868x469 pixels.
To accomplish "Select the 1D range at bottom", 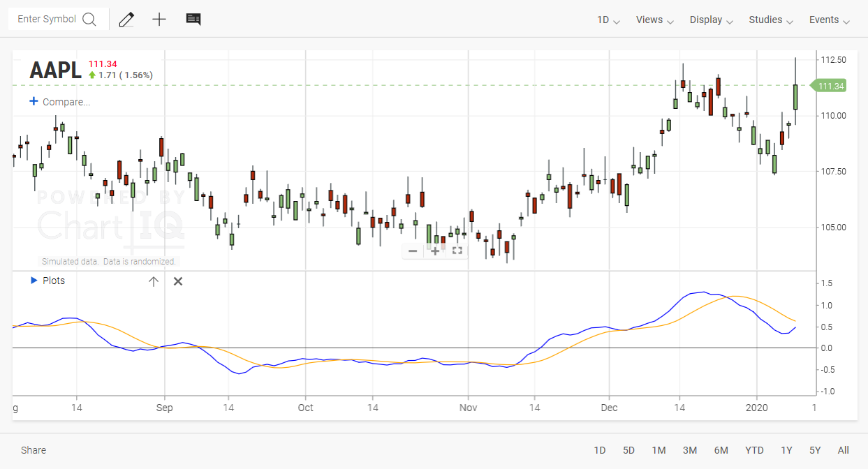I will click(x=599, y=450).
